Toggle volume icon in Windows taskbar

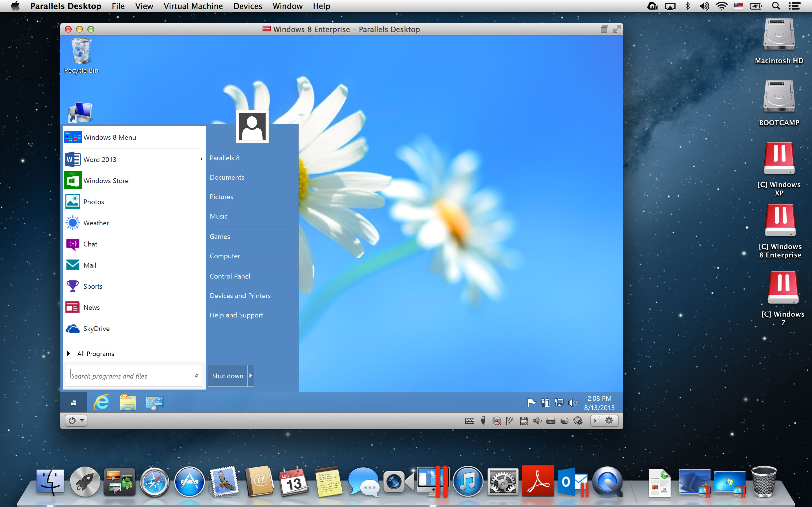(x=572, y=403)
